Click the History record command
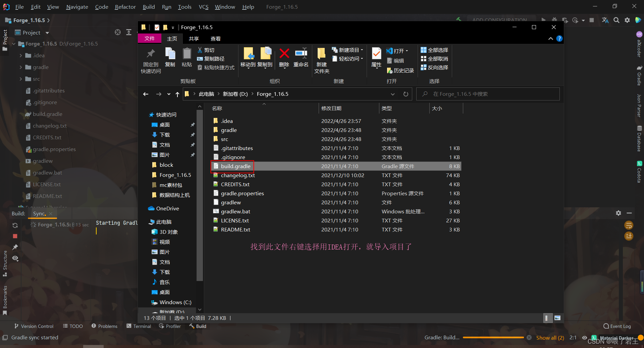The width and height of the screenshot is (644, 348). coord(400,70)
